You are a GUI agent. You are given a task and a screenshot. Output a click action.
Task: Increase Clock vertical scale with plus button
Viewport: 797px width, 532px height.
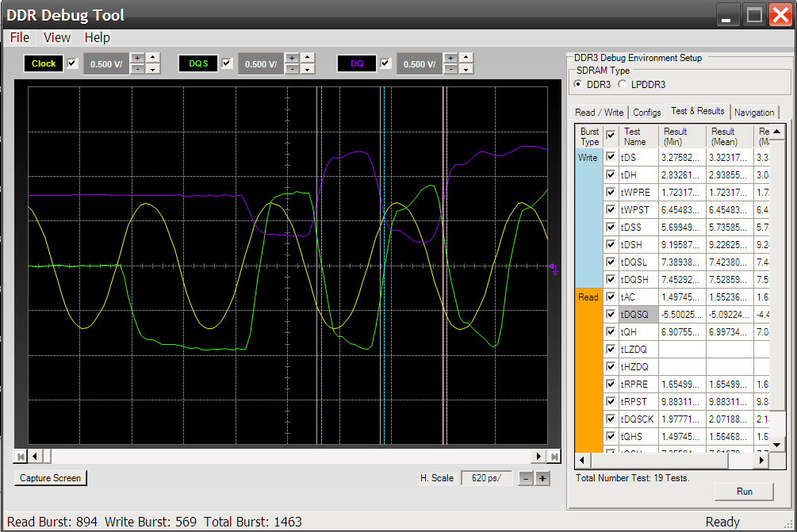pyautogui.click(x=137, y=58)
